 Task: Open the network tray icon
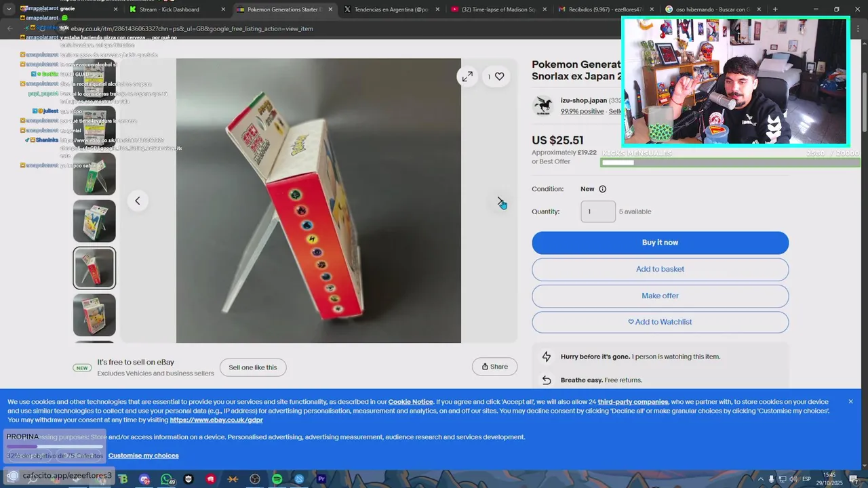pos(782,479)
